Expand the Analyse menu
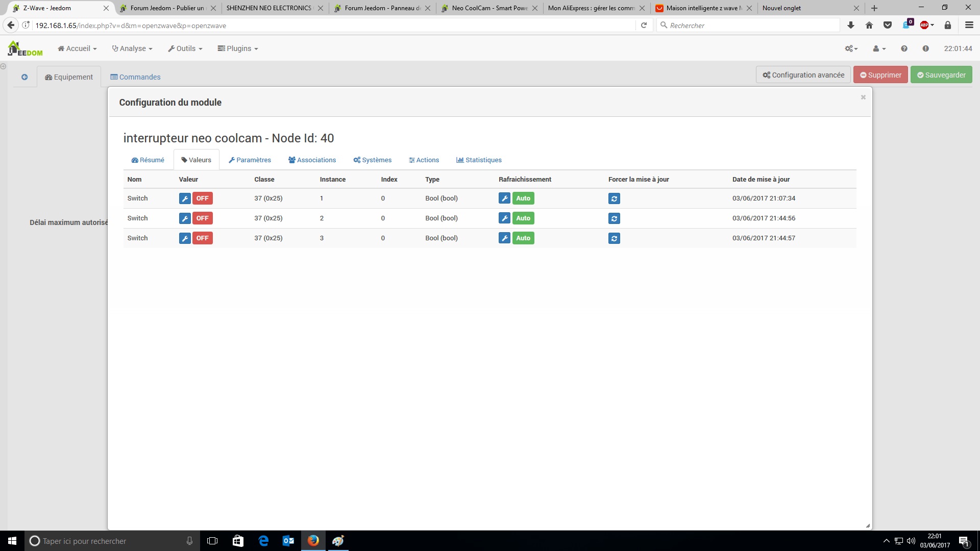This screenshot has height=551, width=980. pyautogui.click(x=132, y=48)
